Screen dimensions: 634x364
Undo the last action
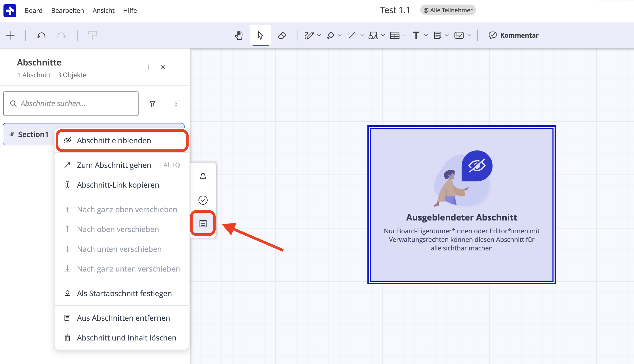point(41,35)
